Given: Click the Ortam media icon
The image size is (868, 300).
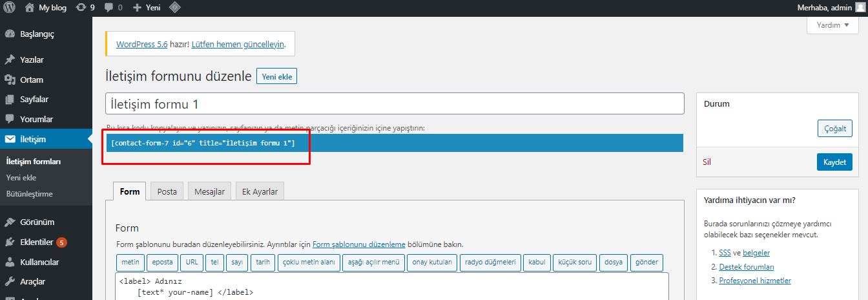Looking at the screenshot, I should (x=10, y=80).
